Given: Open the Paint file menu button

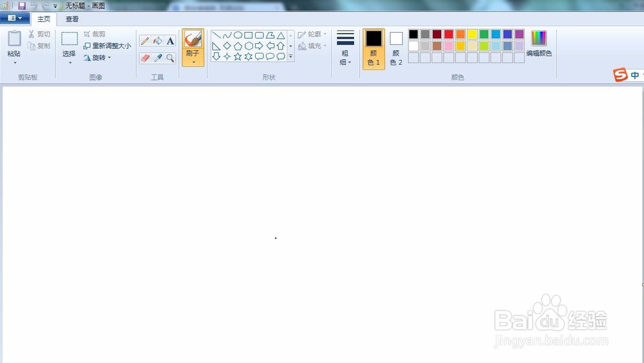Looking at the screenshot, I should [15, 18].
